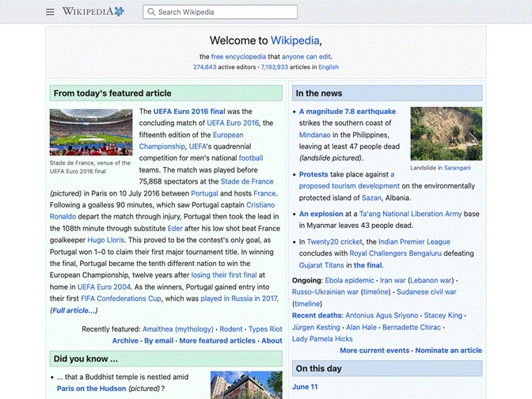Open Royal Challengers Bengaluru link
The height and width of the screenshot is (399, 532).
pos(395,253)
